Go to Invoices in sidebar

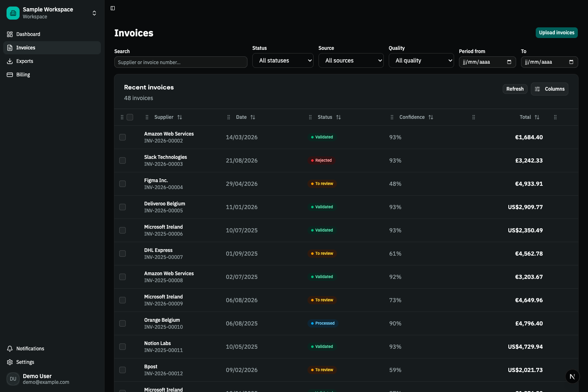click(52, 48)
